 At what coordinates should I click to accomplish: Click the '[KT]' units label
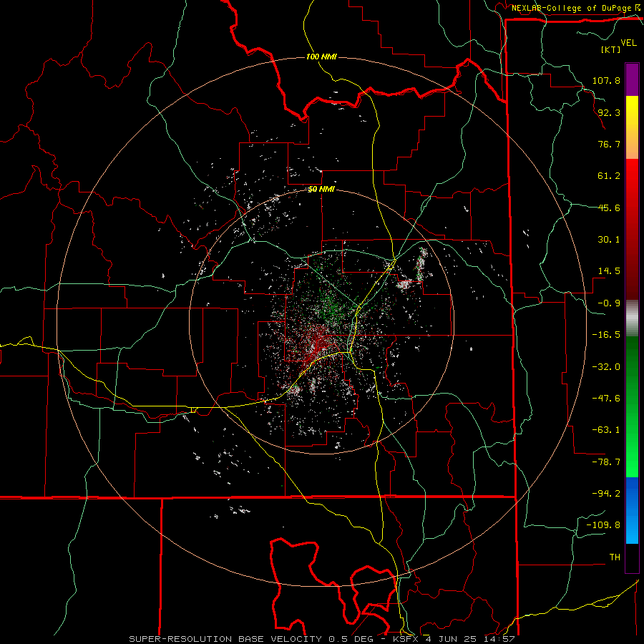tap(610, 49)
